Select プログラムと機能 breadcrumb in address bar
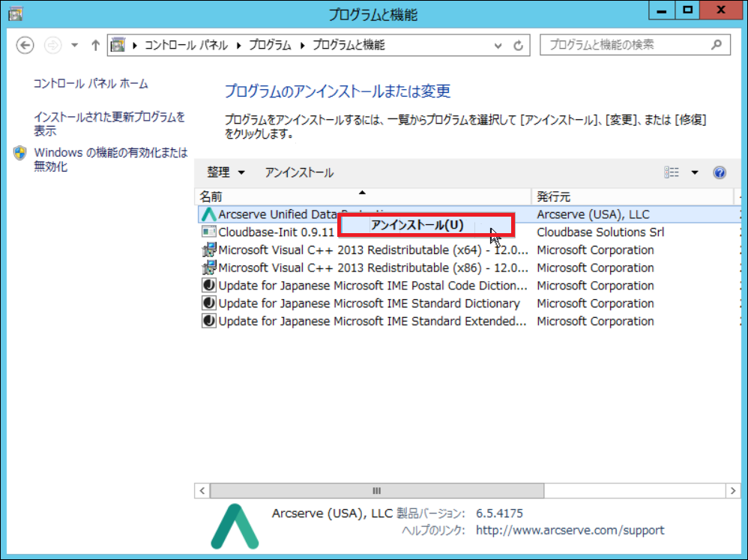Screen dimensions: 748x560 point(349,45)
